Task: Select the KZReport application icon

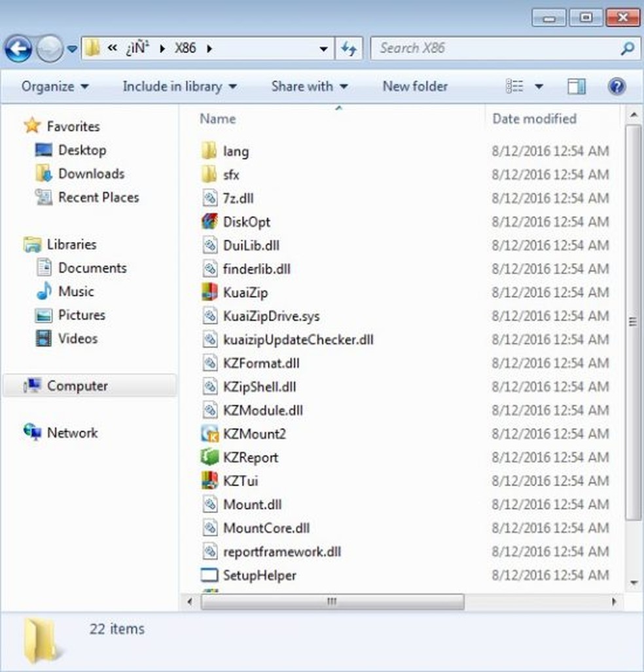Action: tap(209, 457)
